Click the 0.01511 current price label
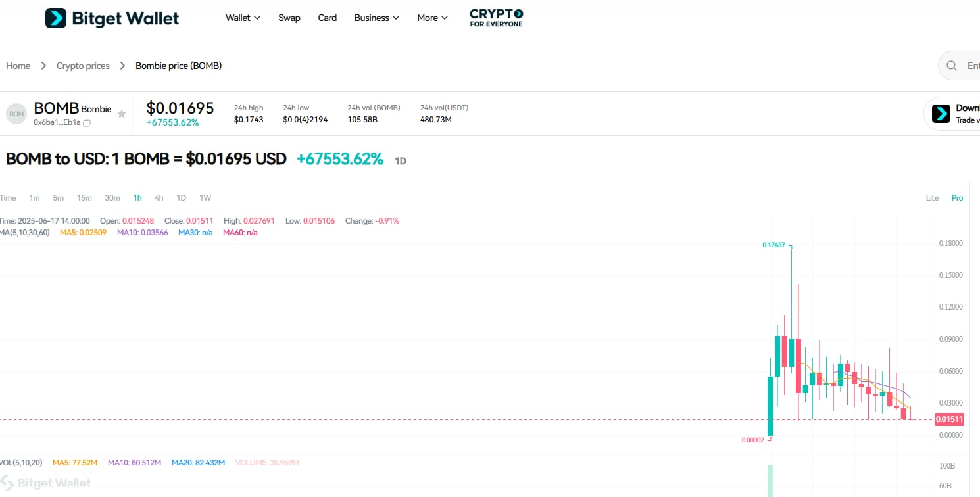 click(950, 419)
